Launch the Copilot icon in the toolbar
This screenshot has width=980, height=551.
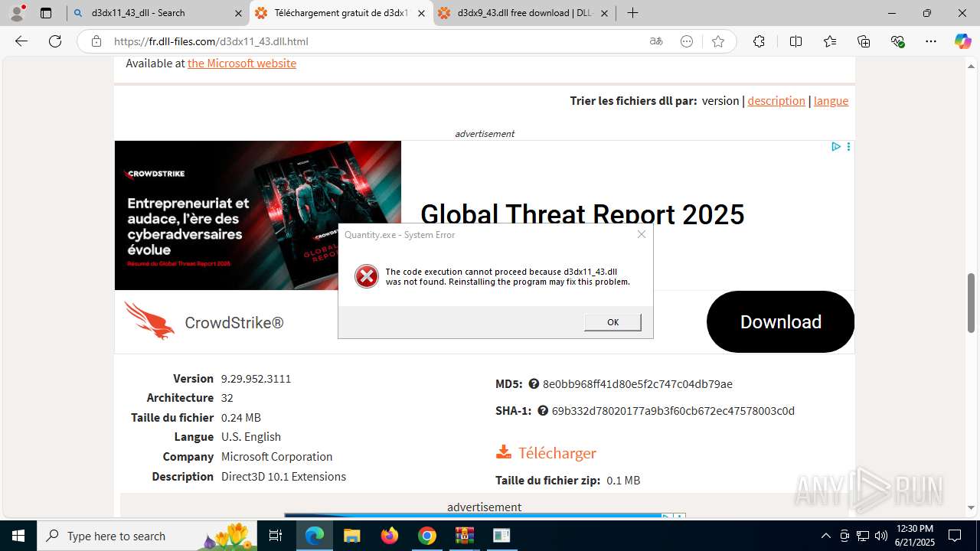pyautogui.click(x=962, y=41)
